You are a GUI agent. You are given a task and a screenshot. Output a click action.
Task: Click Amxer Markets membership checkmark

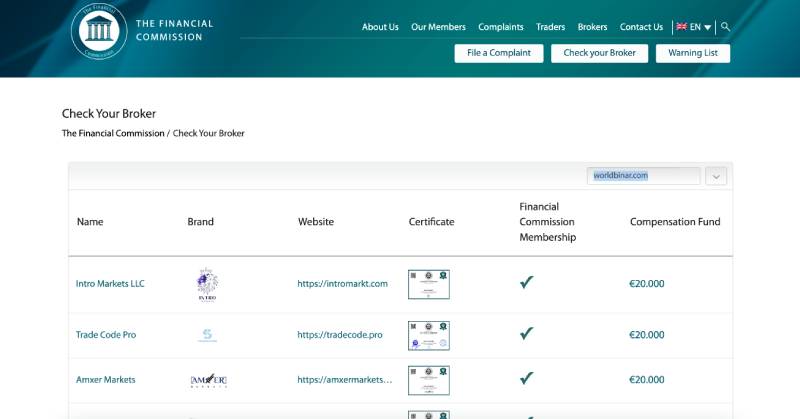click(x=526, y=380)
